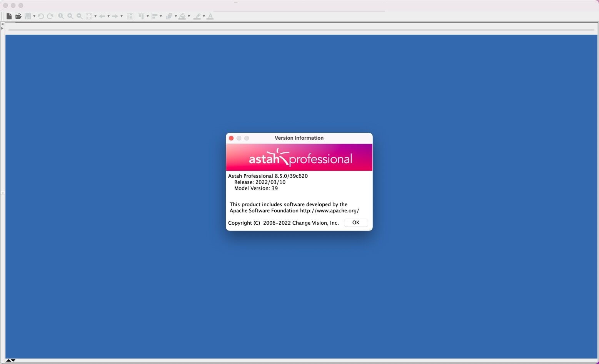Click the Undo arrow icon
Screen dimensions: 599x364
pyautogui.click(x=41, y=16)
